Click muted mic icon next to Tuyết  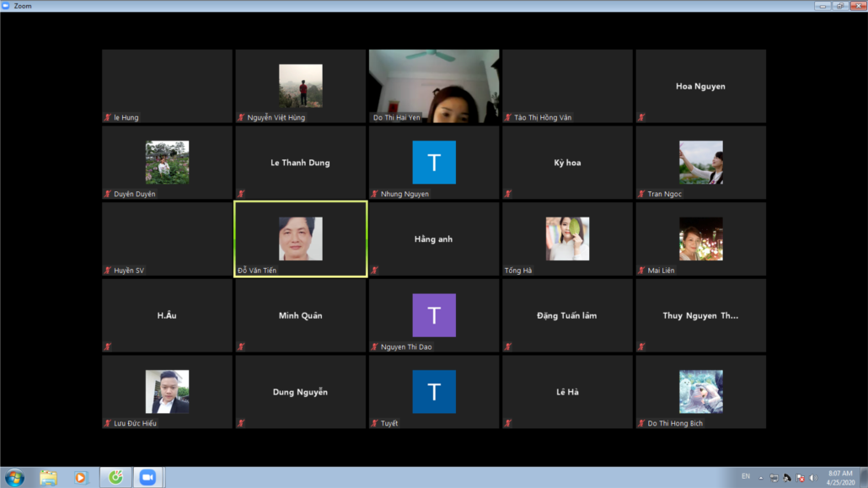coord(375,423)
